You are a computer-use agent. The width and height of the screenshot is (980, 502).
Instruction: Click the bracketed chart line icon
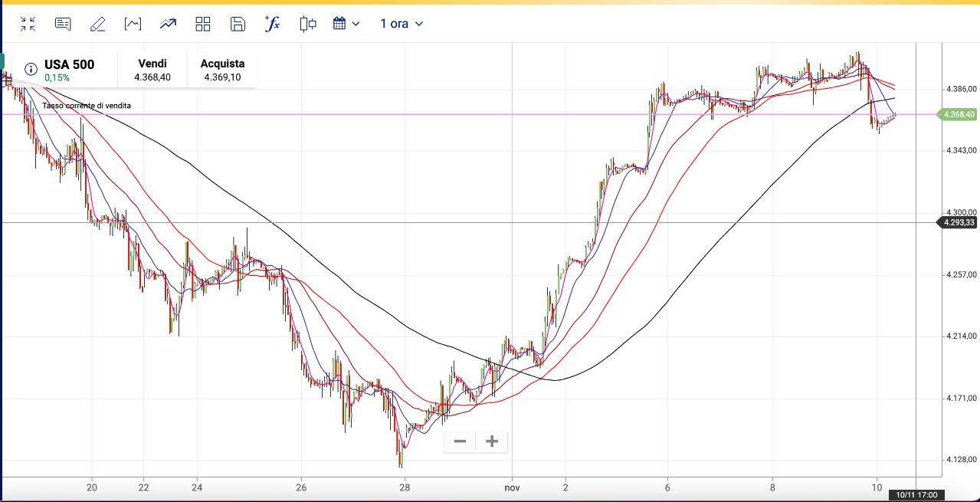pyautogui.click(x=133, y=24)
